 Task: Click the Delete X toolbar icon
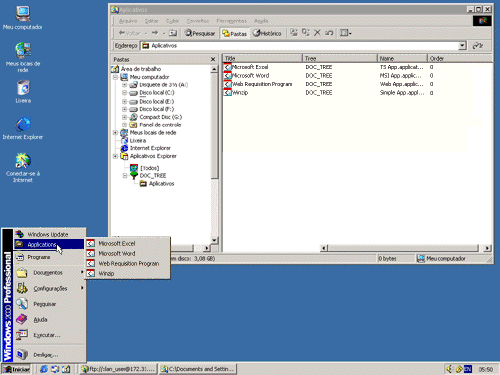[317, 33]
